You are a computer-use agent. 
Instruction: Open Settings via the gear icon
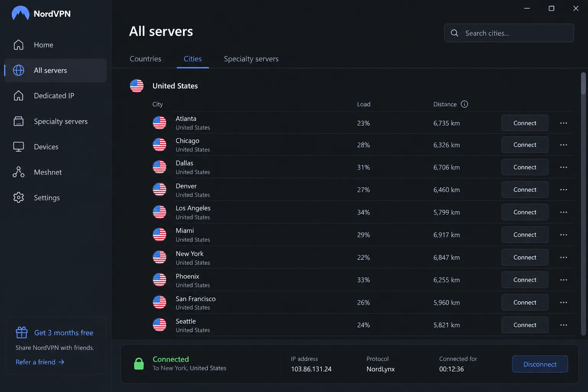(18, 198)
